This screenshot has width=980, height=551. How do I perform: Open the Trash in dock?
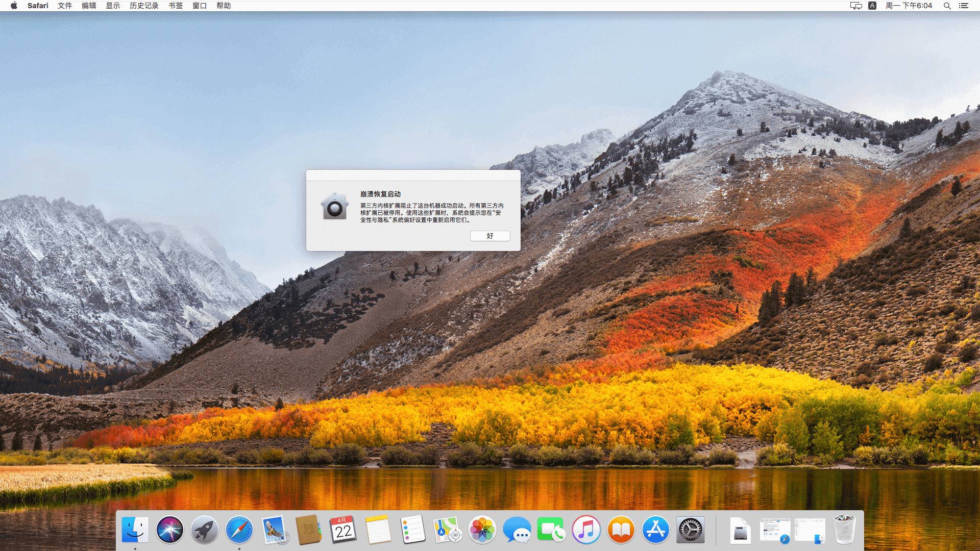[x=844, y=530]
